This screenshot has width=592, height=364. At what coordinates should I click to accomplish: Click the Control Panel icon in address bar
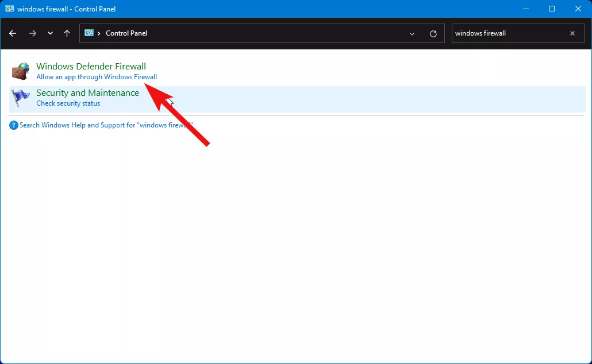(x=89, y=33)
